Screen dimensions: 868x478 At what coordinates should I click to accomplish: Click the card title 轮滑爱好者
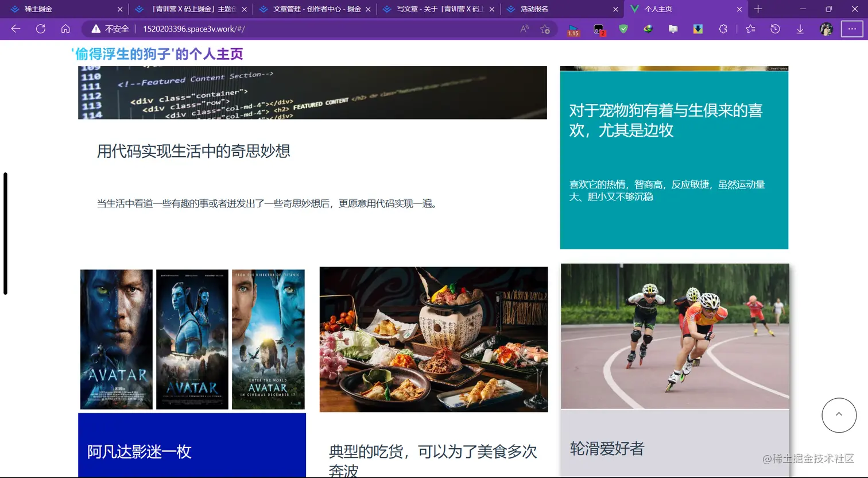click(607, 448)
